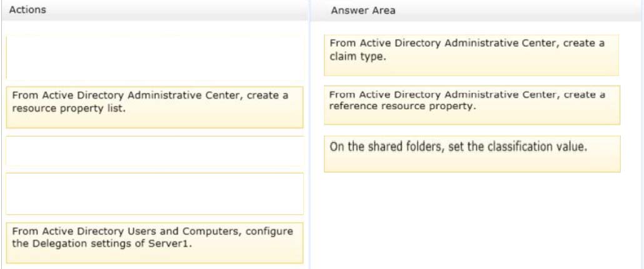Choose the 'set the classification value' answer box
Screen dimensions: 644x269
point(472,154)
